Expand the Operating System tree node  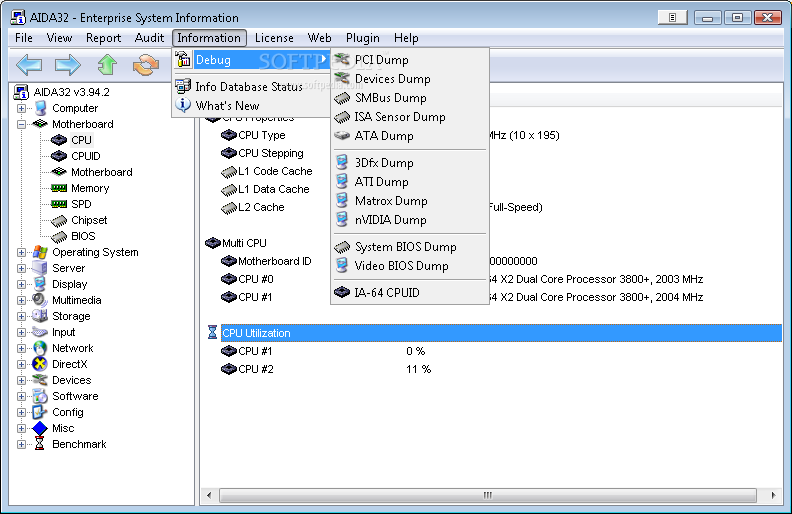[21, 252]
